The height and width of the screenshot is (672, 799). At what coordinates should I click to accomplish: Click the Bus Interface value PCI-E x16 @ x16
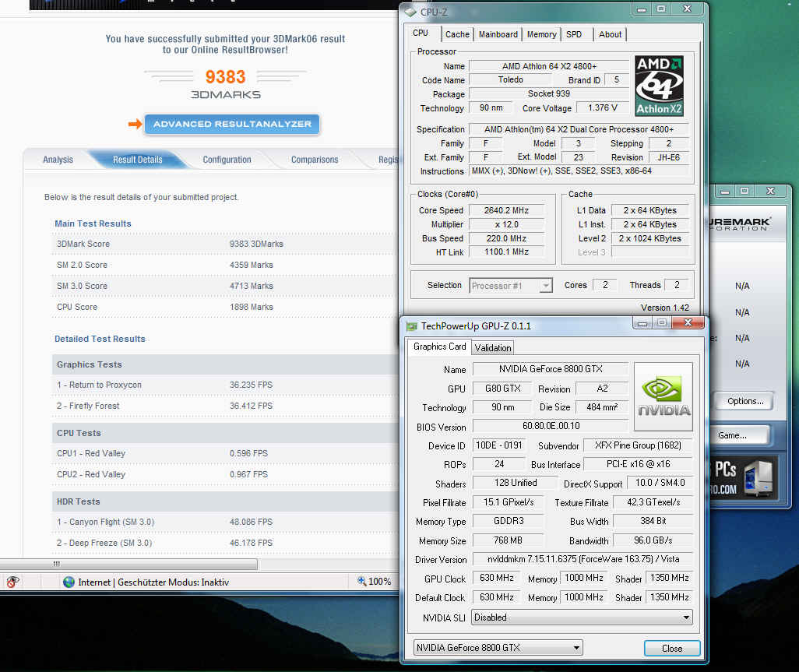pos(638,464)
